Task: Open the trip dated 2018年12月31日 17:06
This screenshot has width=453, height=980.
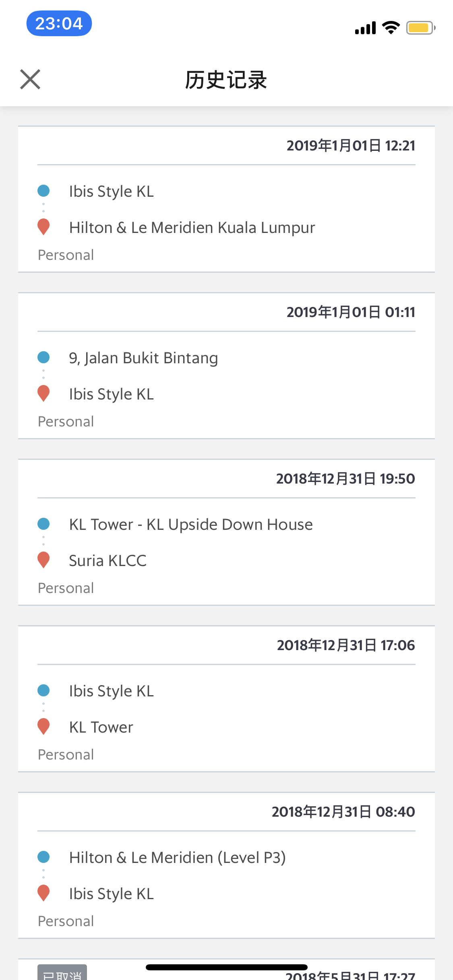Action: point(345,645)
